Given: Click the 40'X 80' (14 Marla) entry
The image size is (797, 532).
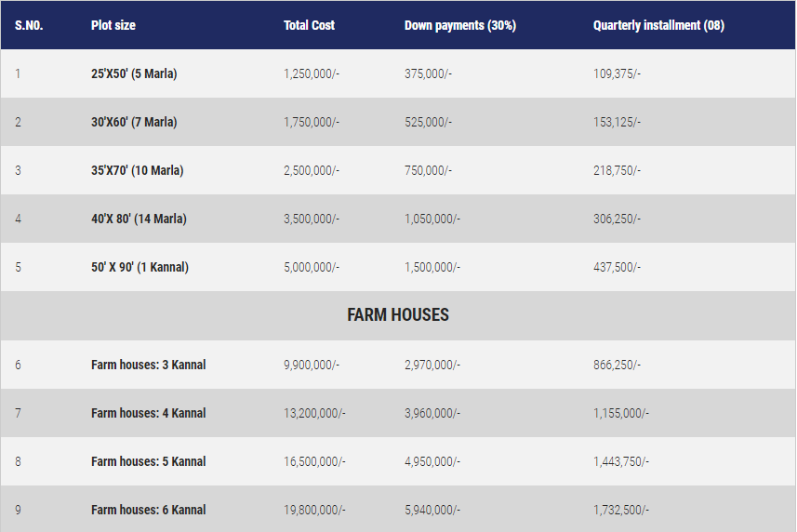Looking at the screenshot, I should pyautogui.click(x=139, y=219).
